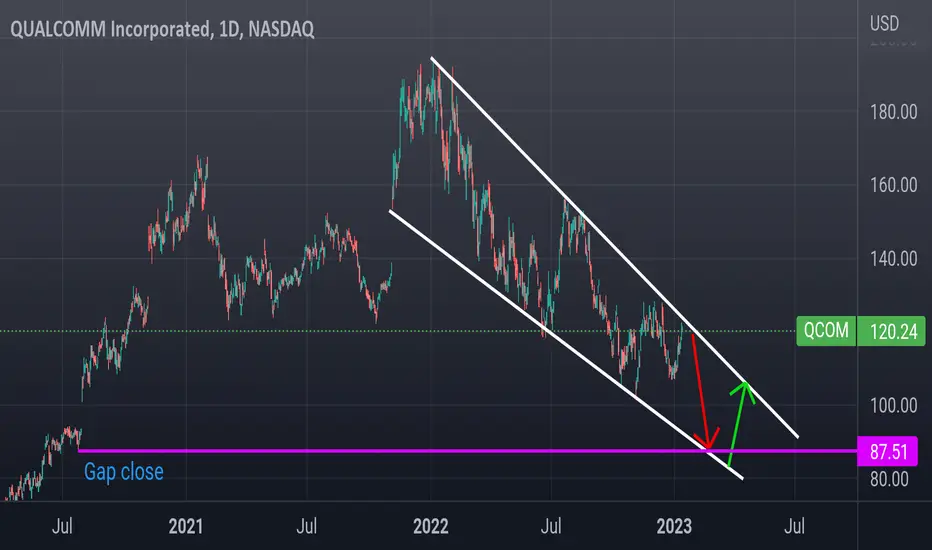Click the 140.00 price axis label
932x550 pixels.
click(x=893, y=259)
